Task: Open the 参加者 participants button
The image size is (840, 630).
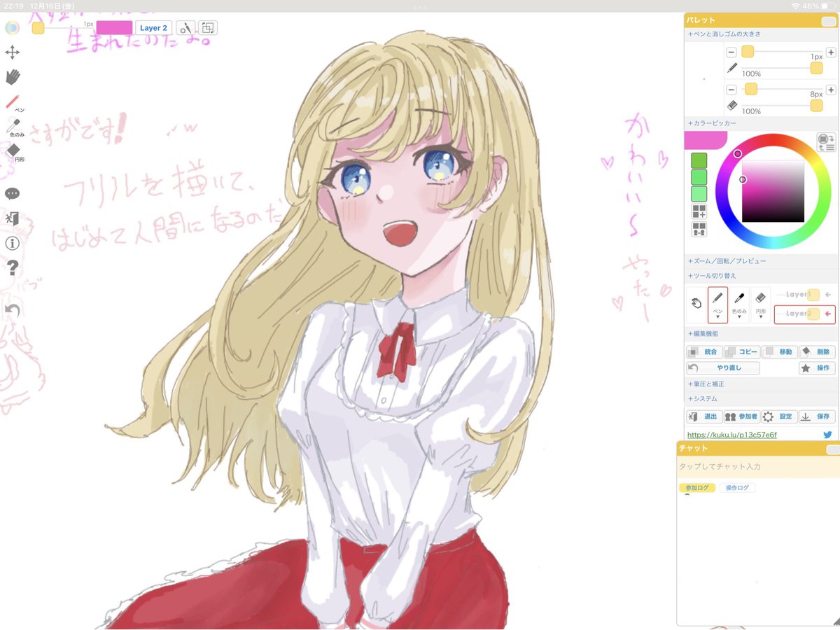Action: [741, 416]
